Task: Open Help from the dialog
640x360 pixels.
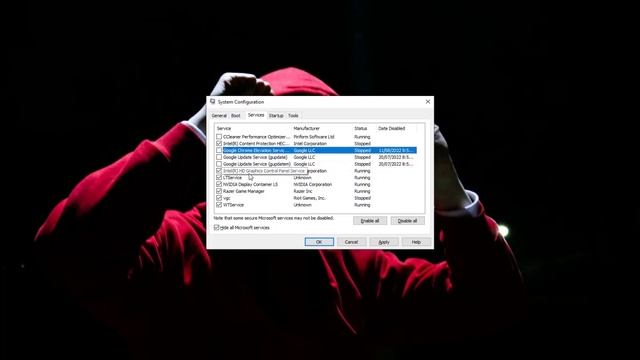Action: point(416,242)
